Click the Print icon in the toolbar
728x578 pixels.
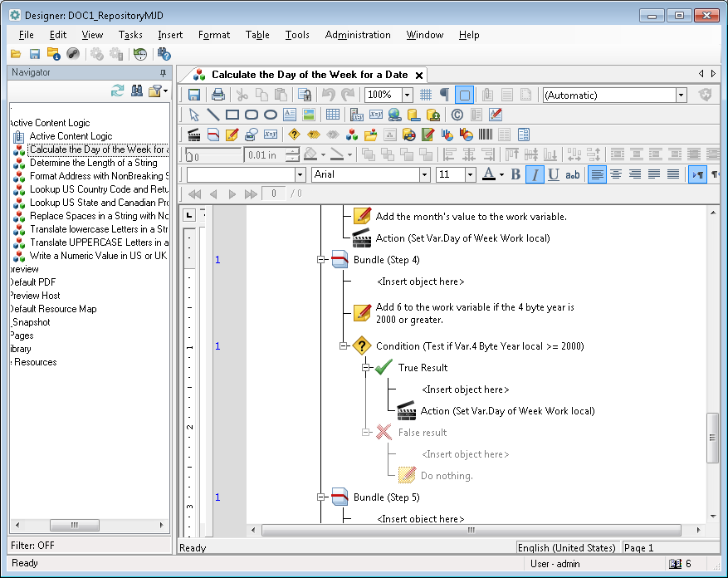[218, 95]
